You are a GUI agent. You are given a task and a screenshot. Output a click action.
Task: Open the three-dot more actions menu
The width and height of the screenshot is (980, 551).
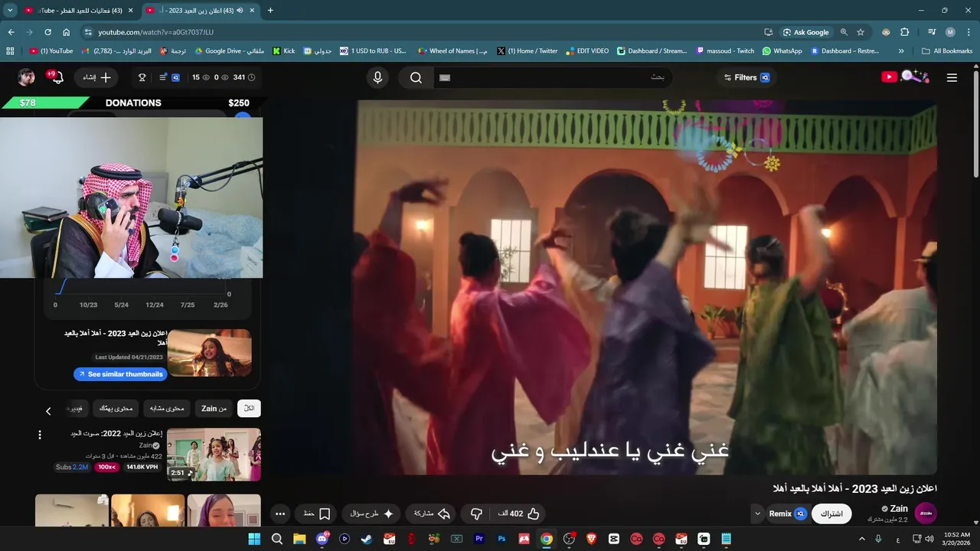point(280,514)
